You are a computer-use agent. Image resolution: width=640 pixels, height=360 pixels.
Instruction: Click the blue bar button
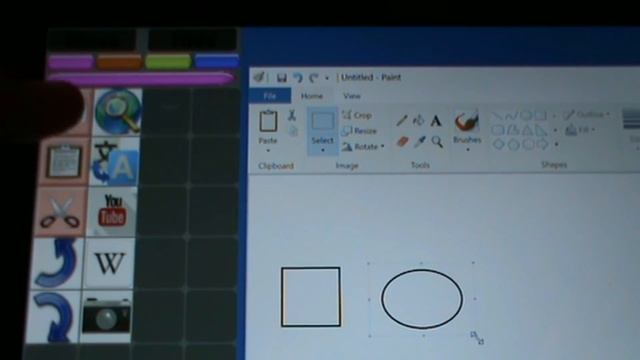click(x=217, y=61)
